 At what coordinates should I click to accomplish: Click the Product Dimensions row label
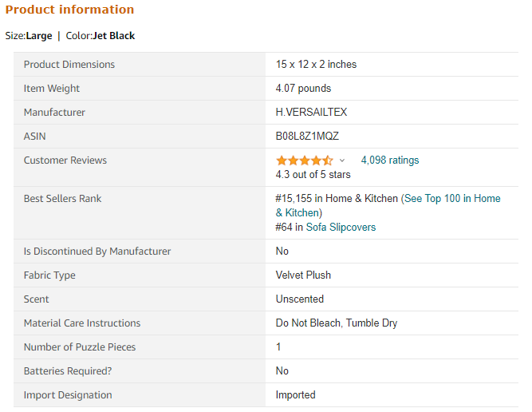pyautogui.click(x=69, y=64)
